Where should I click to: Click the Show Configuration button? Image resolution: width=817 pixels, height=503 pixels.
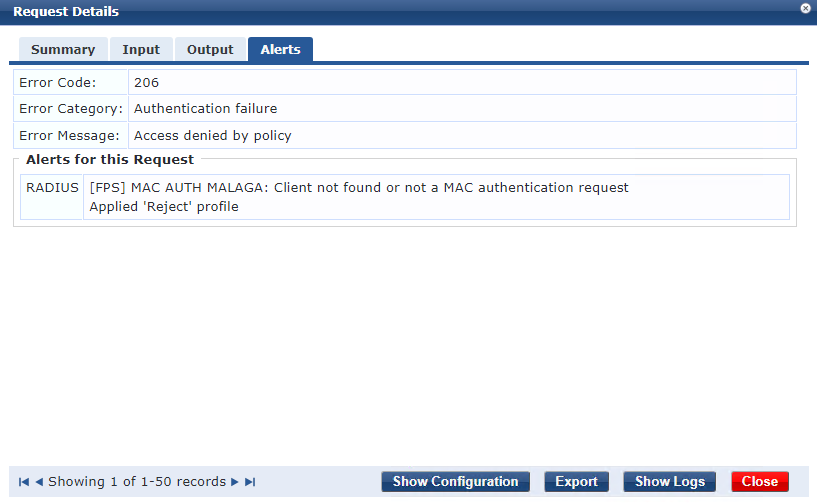tap(455, 482)
